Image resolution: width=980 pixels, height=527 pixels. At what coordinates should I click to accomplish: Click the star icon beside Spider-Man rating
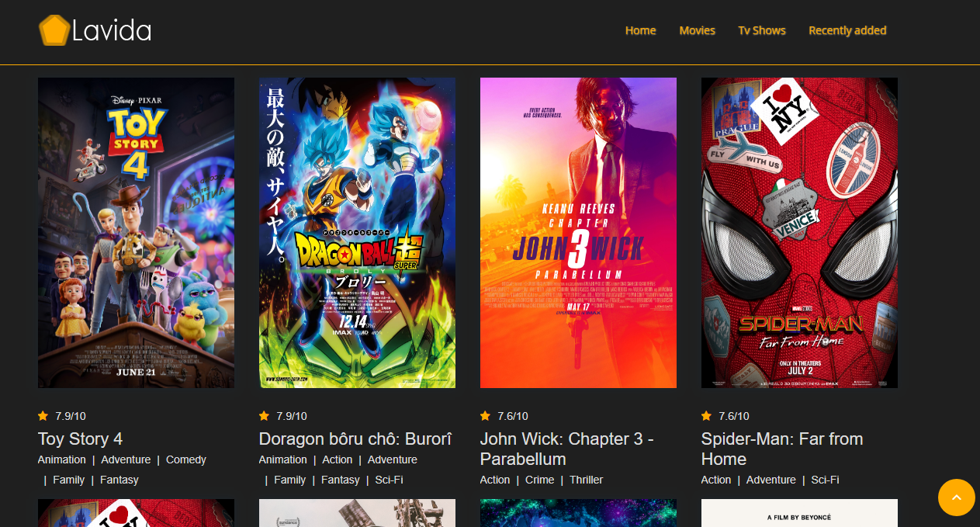click(x=706, y=416)
